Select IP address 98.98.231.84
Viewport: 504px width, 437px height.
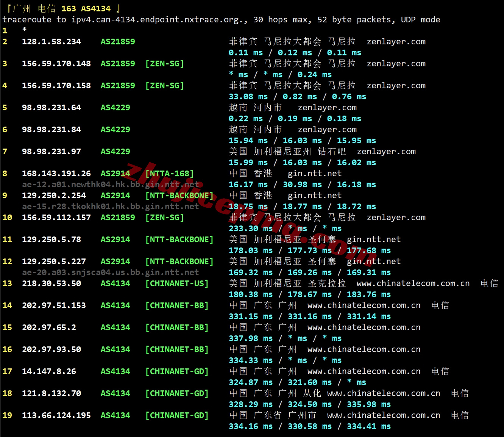point(51,130)
